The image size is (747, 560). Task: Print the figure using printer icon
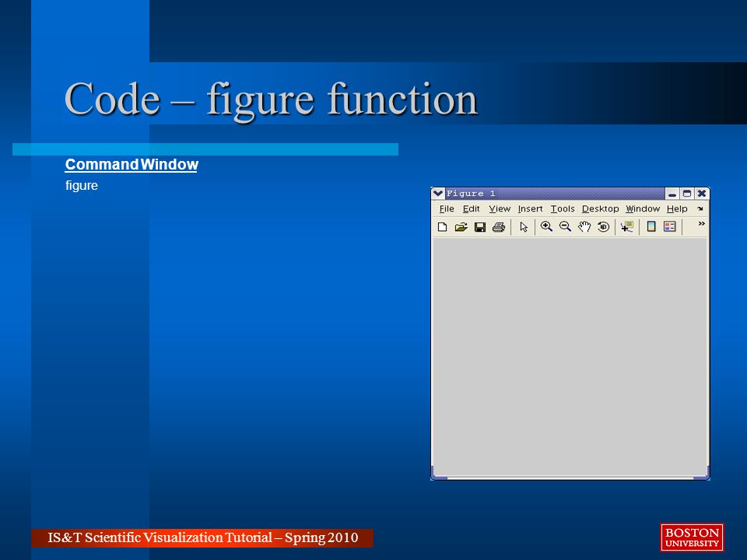[498, 227]
